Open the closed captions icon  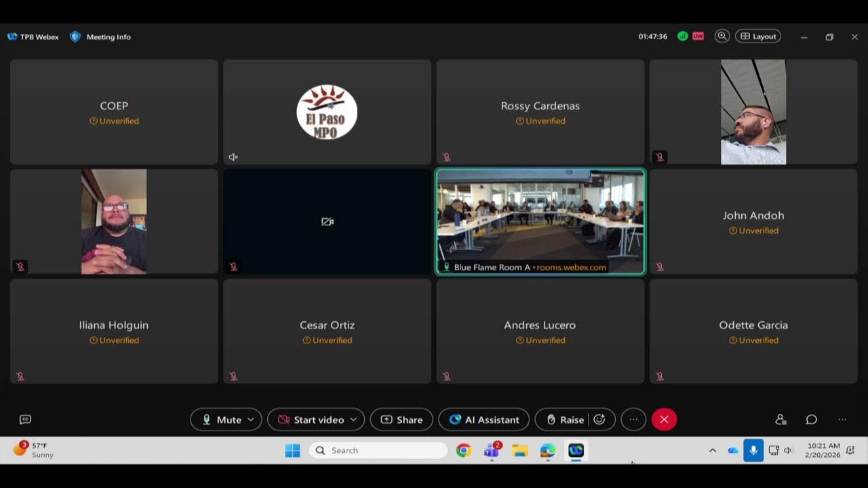click(x=25, y=420)
